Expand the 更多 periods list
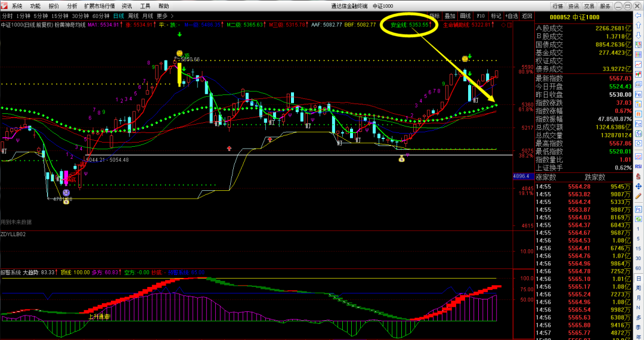 (x=165, y=16)
